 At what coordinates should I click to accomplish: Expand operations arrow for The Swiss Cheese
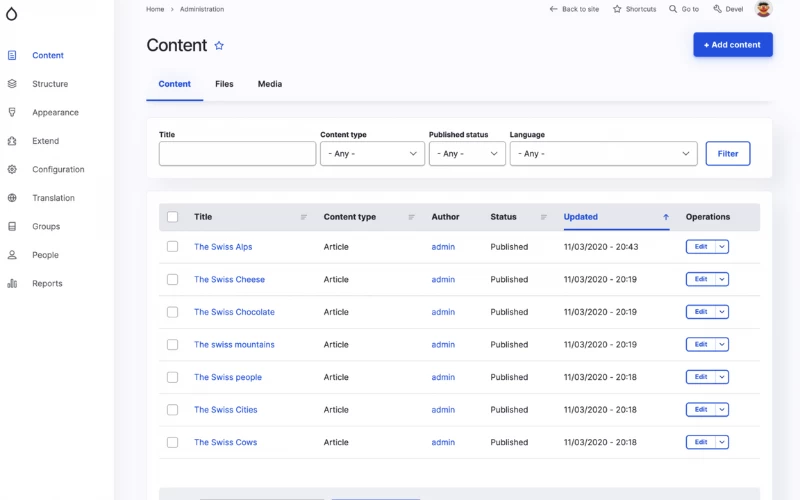point(722,279)
